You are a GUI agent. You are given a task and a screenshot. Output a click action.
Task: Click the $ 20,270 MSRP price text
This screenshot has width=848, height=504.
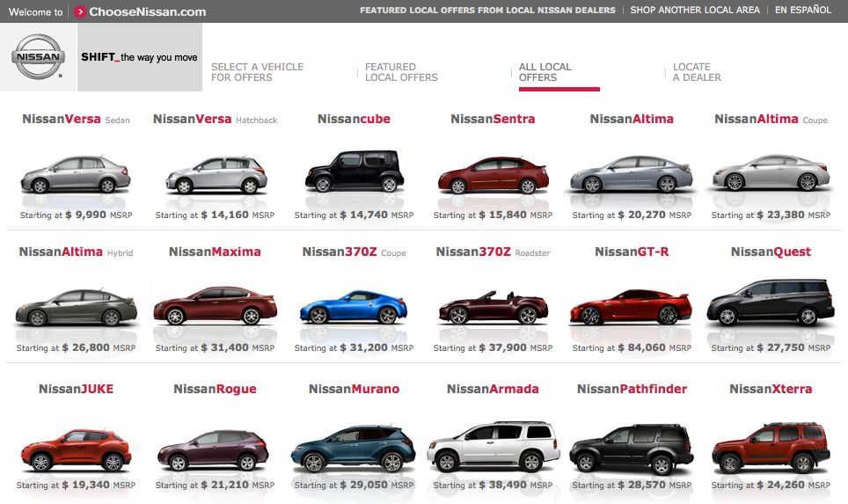(655, 215)
